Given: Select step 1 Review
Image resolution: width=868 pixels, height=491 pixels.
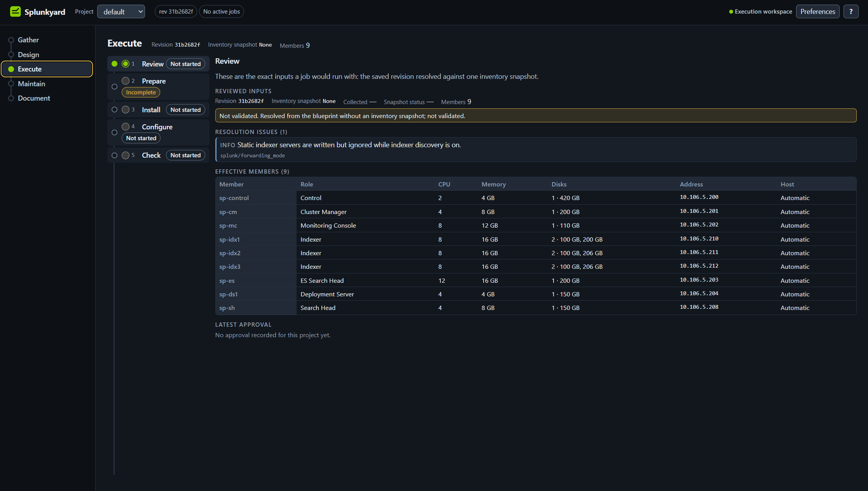Looking at the screenshot, I should (159, 64).
